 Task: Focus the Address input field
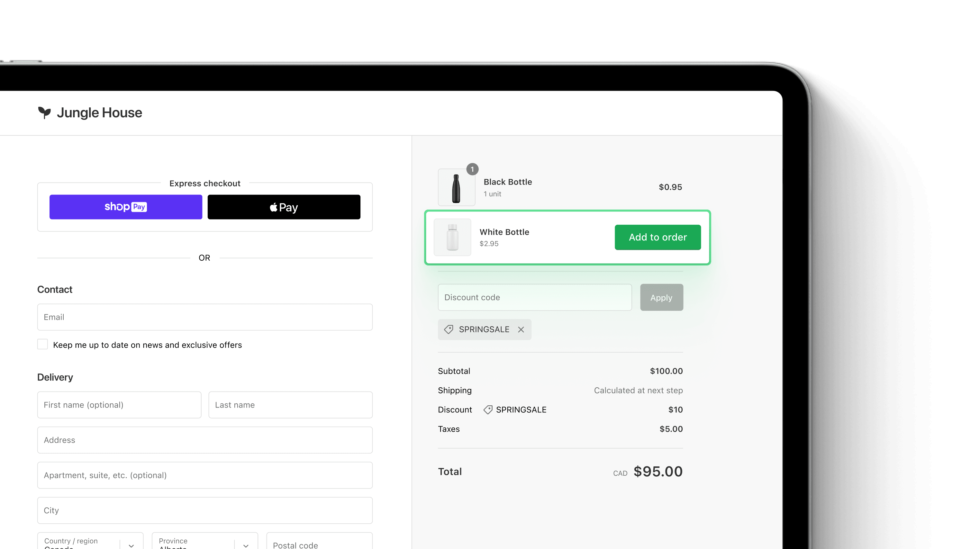click(205, 440)
